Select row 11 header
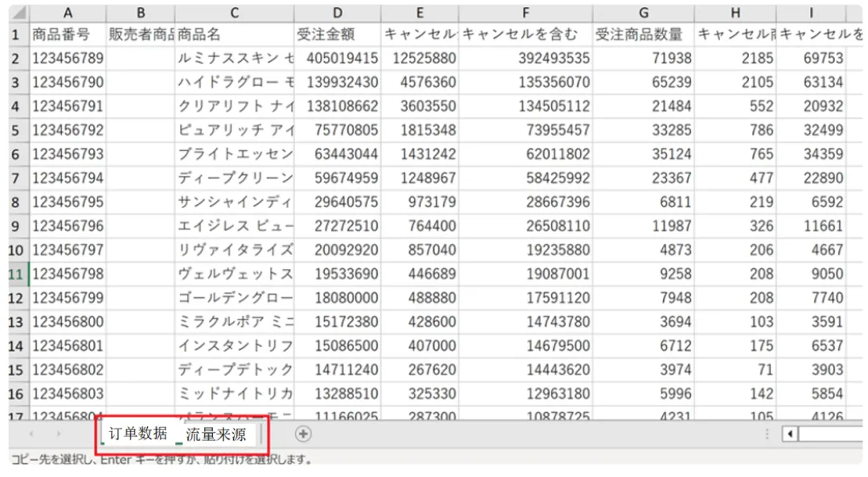The height and width of the screenshot is (477, 868). pos(18,274)
